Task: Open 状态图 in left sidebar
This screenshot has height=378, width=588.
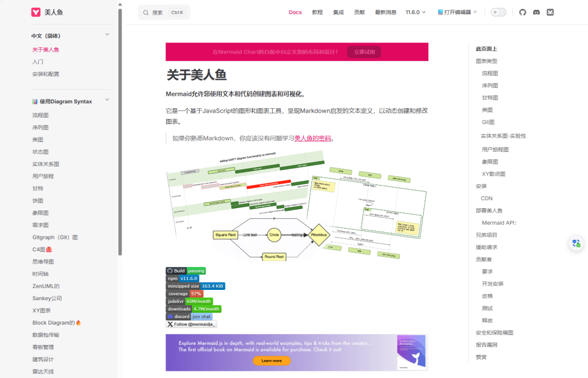Action: (40, 152)
